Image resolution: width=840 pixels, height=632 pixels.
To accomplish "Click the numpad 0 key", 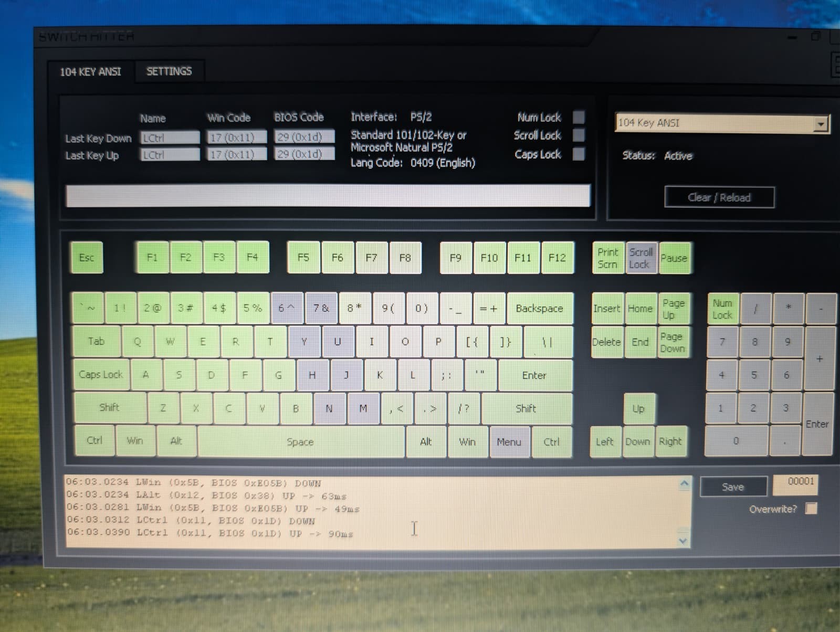I will pyautogui.click(x=736, y=441).
